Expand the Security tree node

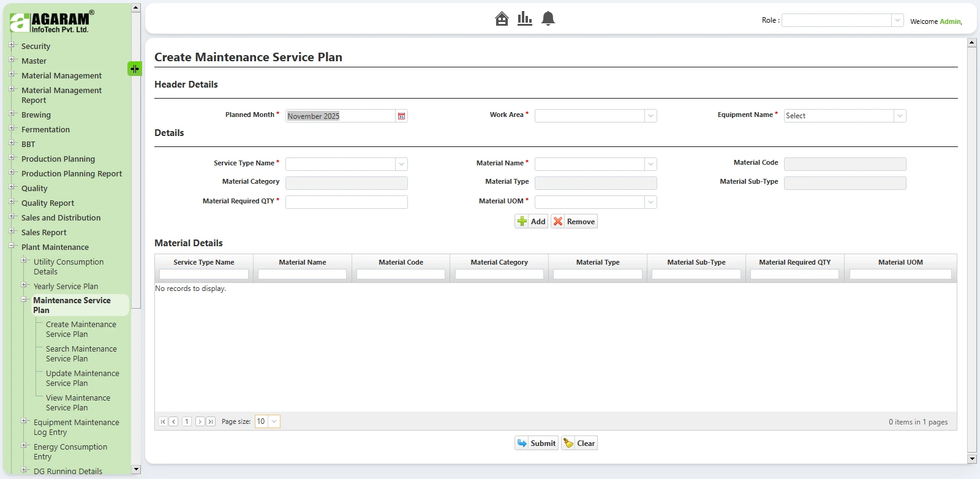pos(12,45)
